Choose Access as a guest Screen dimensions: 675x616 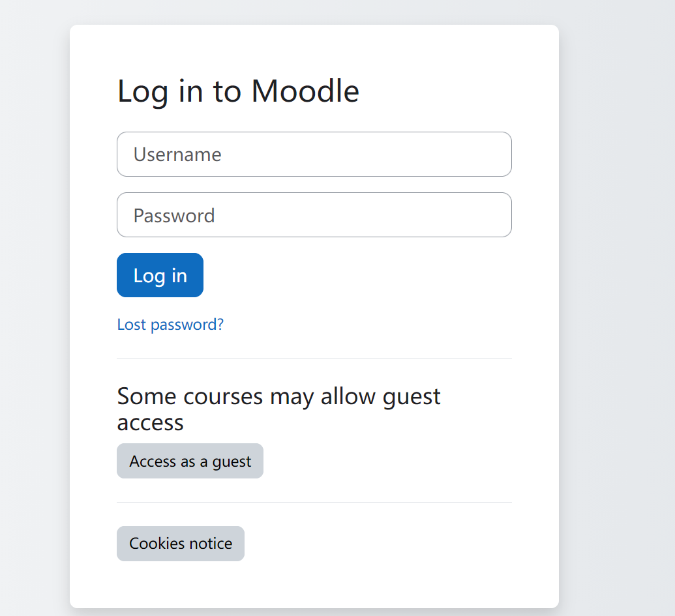[190, 462]
